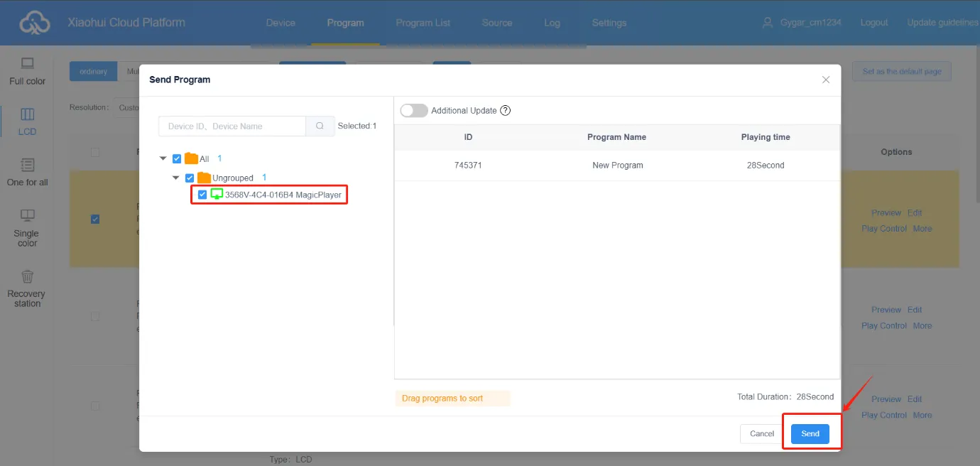Uncheck the All group checkbox

[x=177, y=158]
